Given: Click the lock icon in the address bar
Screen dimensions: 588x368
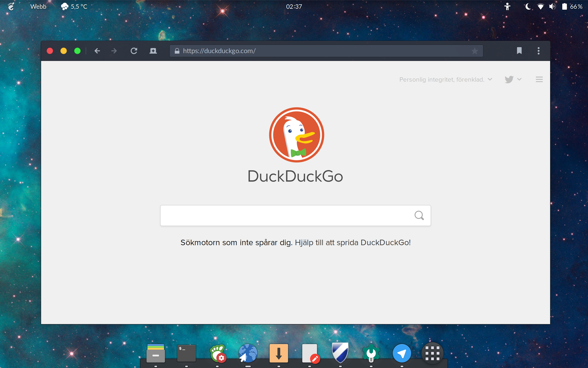Looking at the screenshot, I should point(177,51).
